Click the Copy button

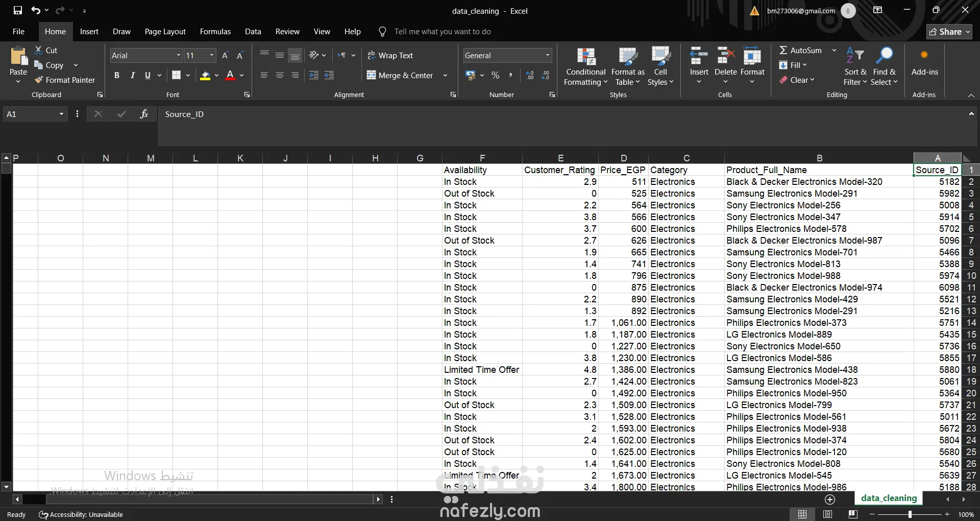pyautogui.click(x=49, y=65)
